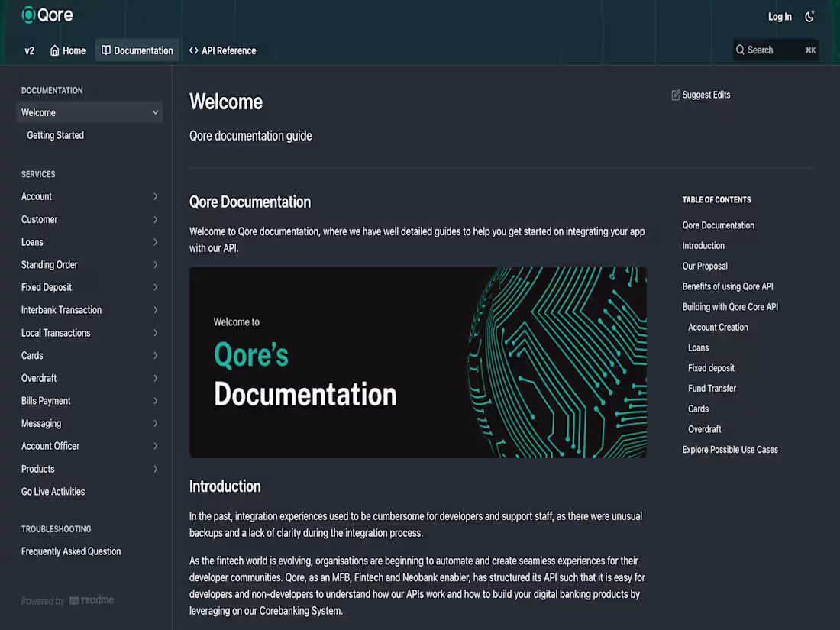Click the Home icon in the navigation bar
This screenshot has height=630, width=840.
(53, 50)
